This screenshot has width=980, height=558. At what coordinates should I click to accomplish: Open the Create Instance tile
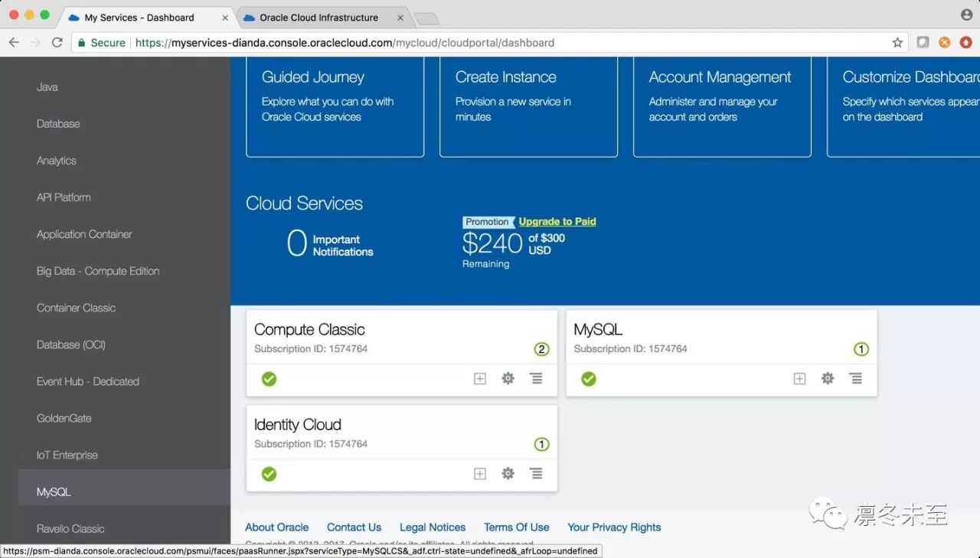(x=529, y=107)
